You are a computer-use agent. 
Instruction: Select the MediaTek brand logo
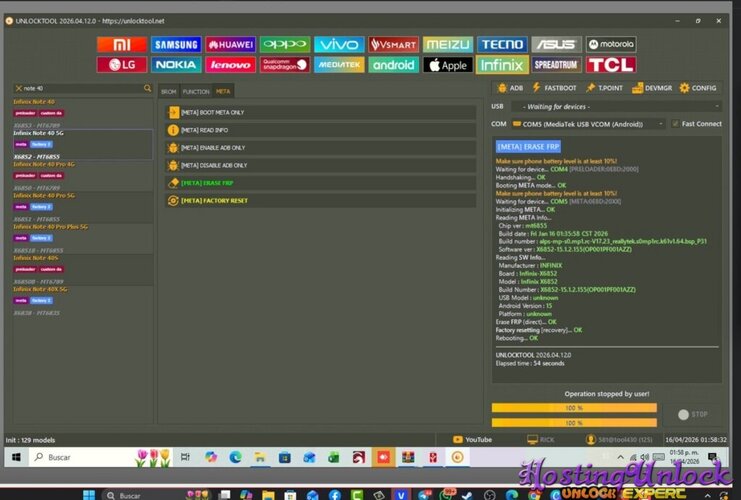pyautogui.click(x=339, y=65)
